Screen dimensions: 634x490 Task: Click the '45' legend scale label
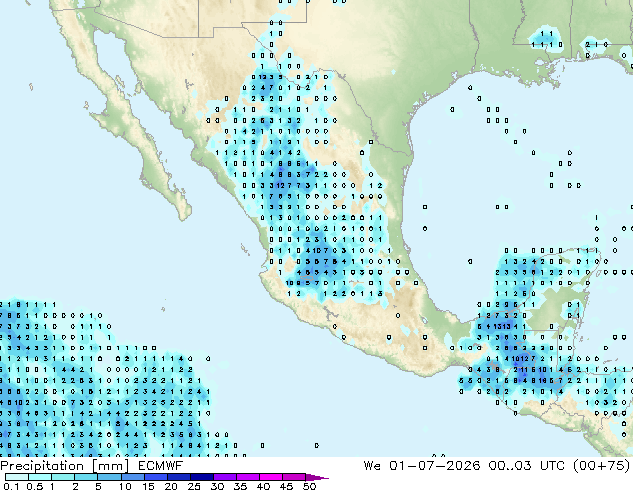287,486
